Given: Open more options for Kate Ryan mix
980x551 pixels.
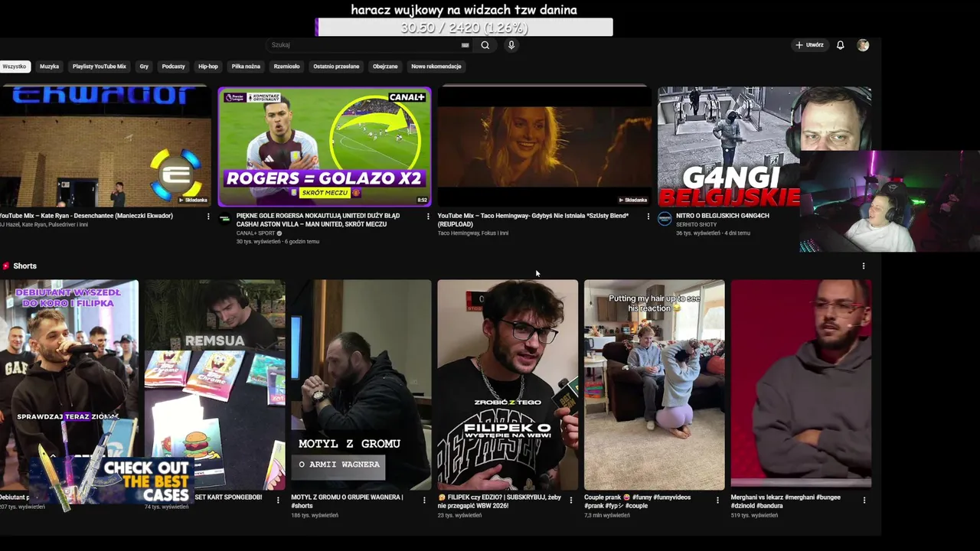Looking at the screenshot, I should tap(208, 217).
